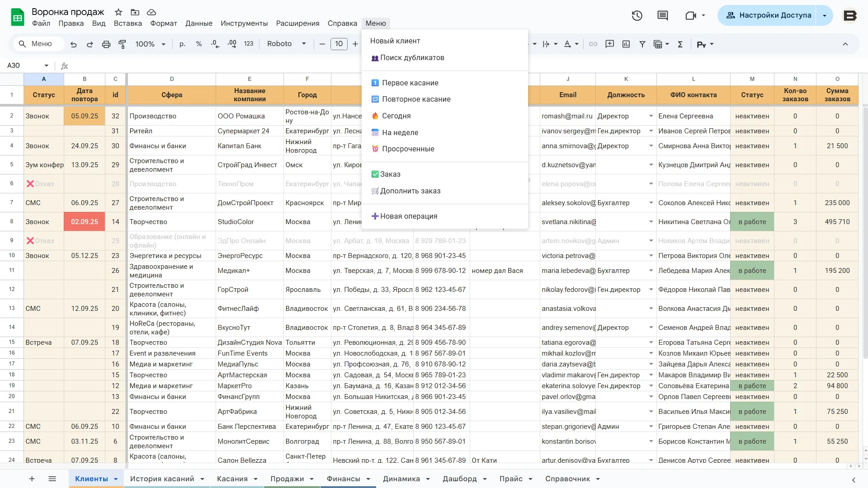The height and width of the screenshot is (488, 868).
Task: Open comments history icon
Action: [663, 15]
